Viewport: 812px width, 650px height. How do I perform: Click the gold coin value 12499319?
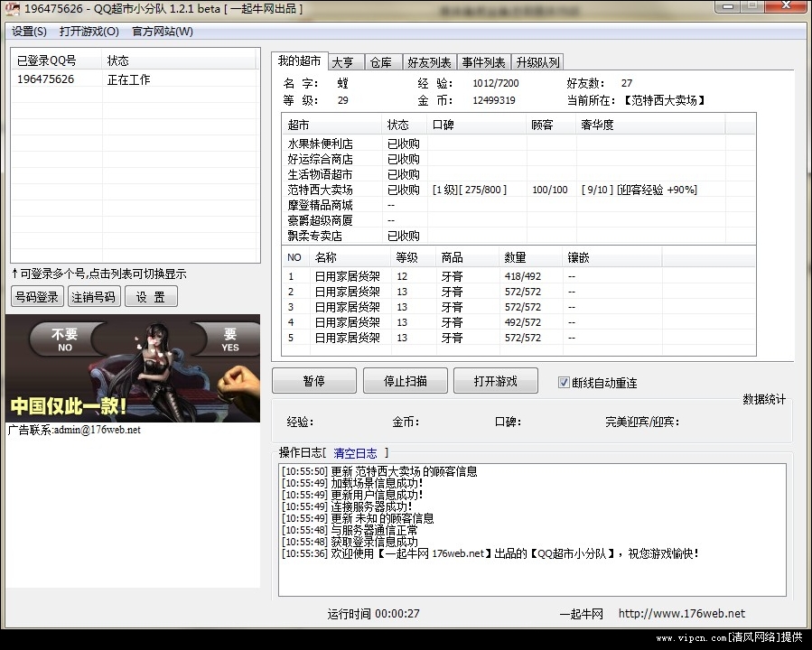tap(493, 100)
